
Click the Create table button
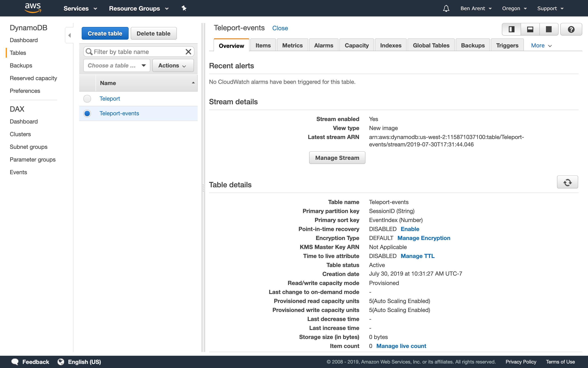[105, 33]
